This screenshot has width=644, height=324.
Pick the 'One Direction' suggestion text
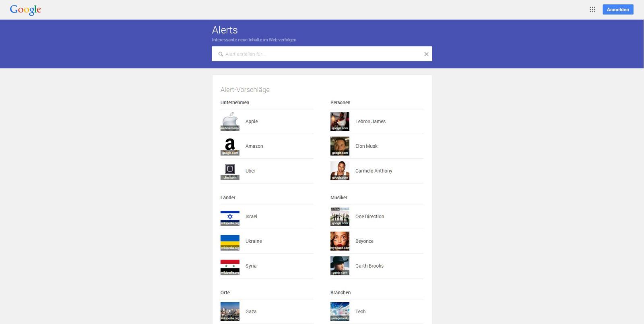coord(369,217)
